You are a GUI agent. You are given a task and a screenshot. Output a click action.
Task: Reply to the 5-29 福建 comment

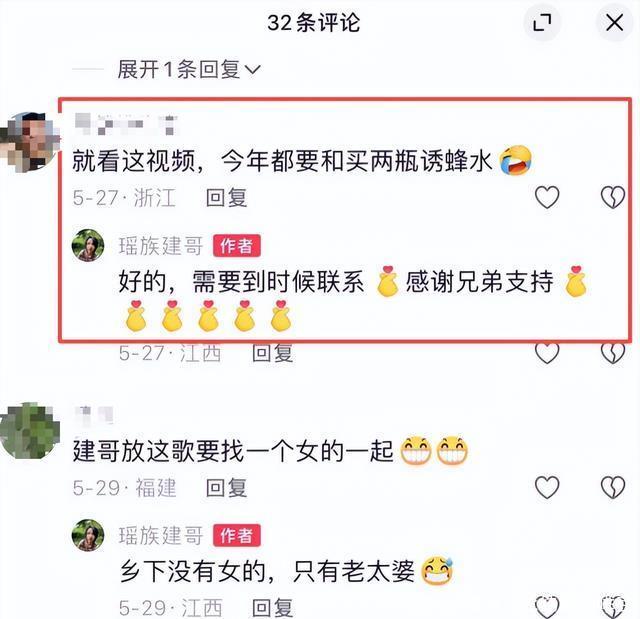tap(227, 488)
